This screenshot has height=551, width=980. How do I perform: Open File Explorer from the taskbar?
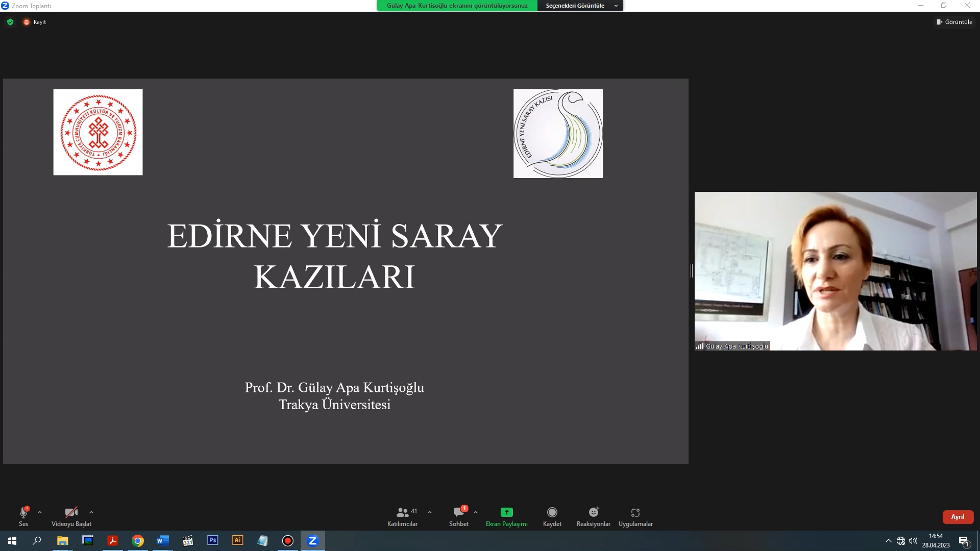[x=62, y=541]
